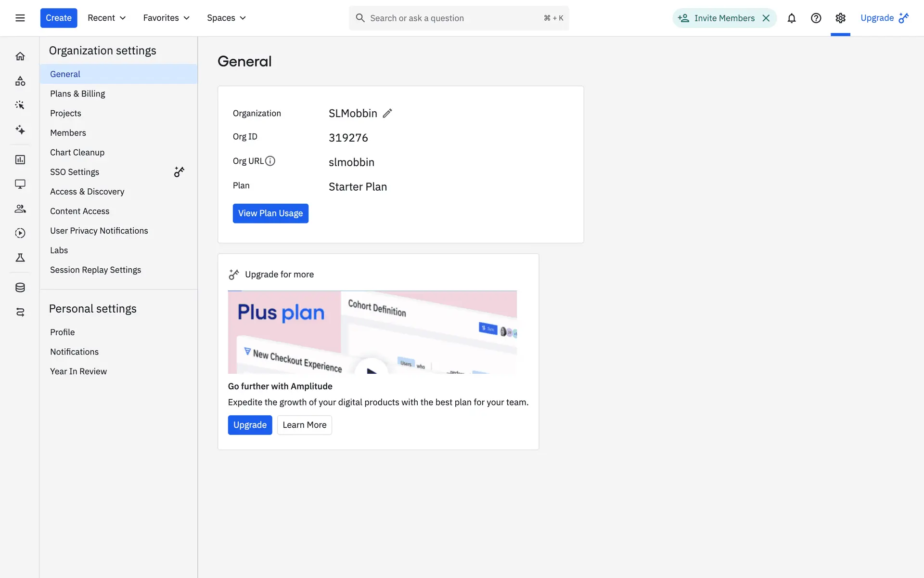
Task: Edit organization name with pencil icon
Action: pos(387,113)
